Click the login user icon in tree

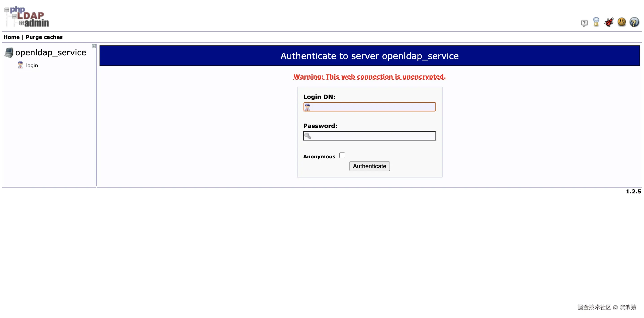point(20,65)
